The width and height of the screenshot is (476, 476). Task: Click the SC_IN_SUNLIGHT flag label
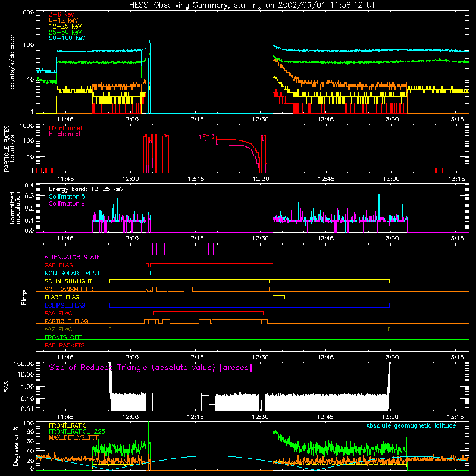point(68,281)
